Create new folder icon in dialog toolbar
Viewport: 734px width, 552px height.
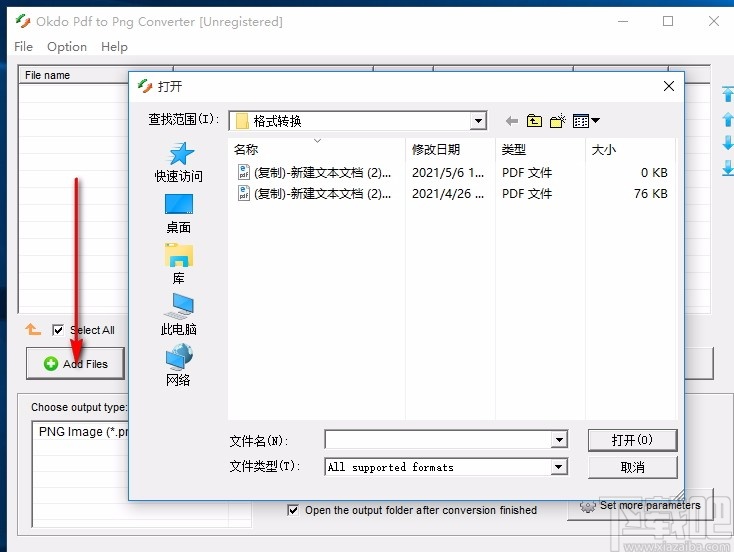(558, 121)
